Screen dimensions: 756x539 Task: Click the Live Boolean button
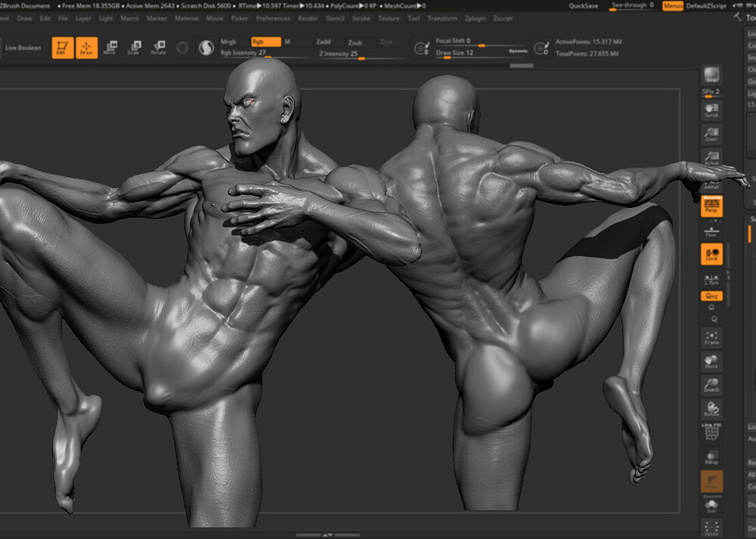click(23, 48)
